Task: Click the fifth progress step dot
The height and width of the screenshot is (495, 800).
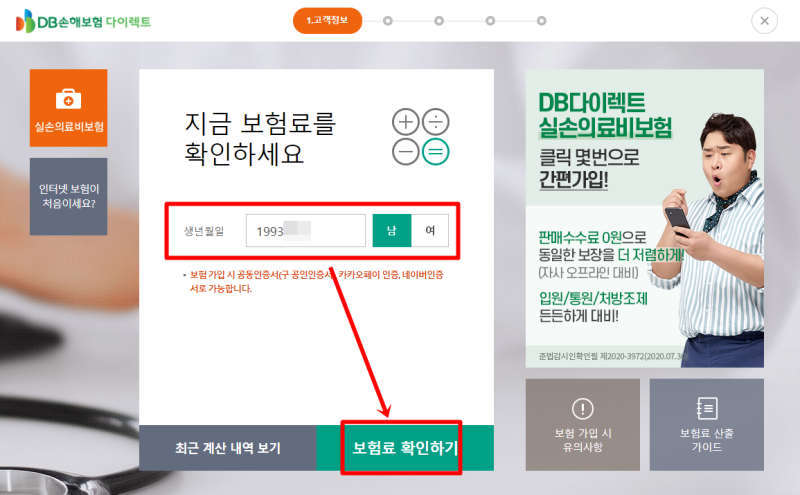Action: point(541,21)
